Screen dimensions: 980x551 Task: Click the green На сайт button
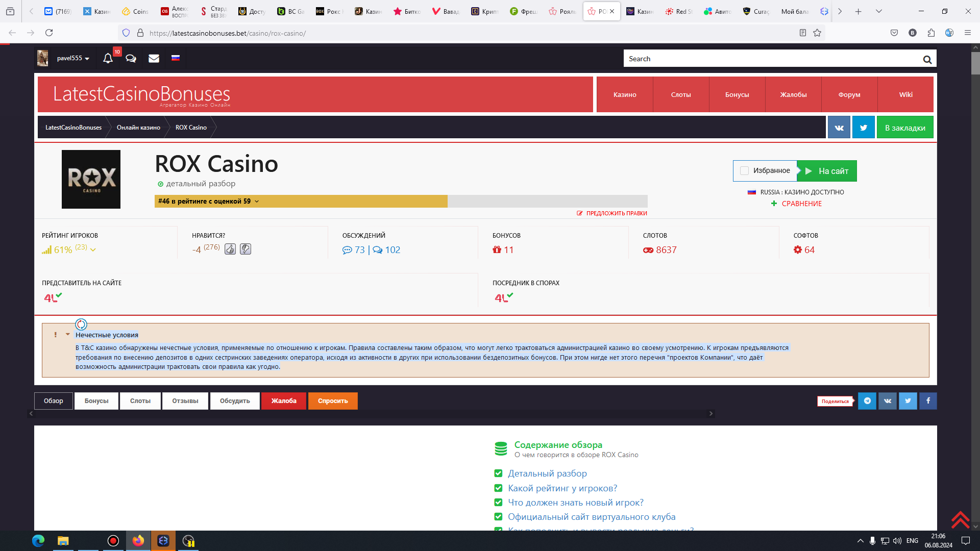[826, 171]
